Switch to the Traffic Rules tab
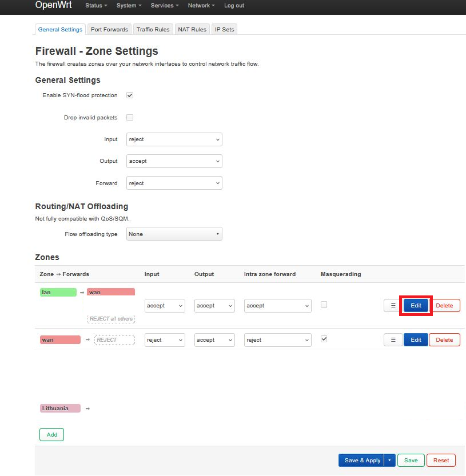The width and height of the screenshot is (466, 476). (x=153, y=30)
